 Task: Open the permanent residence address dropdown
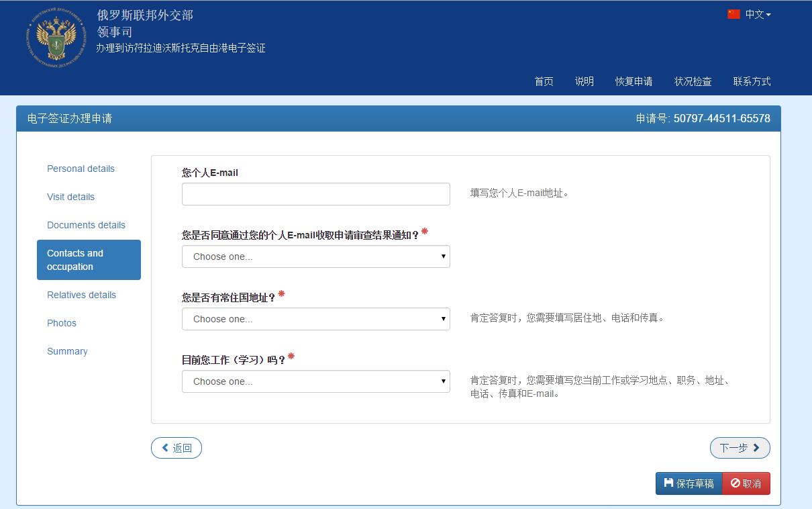315,319
